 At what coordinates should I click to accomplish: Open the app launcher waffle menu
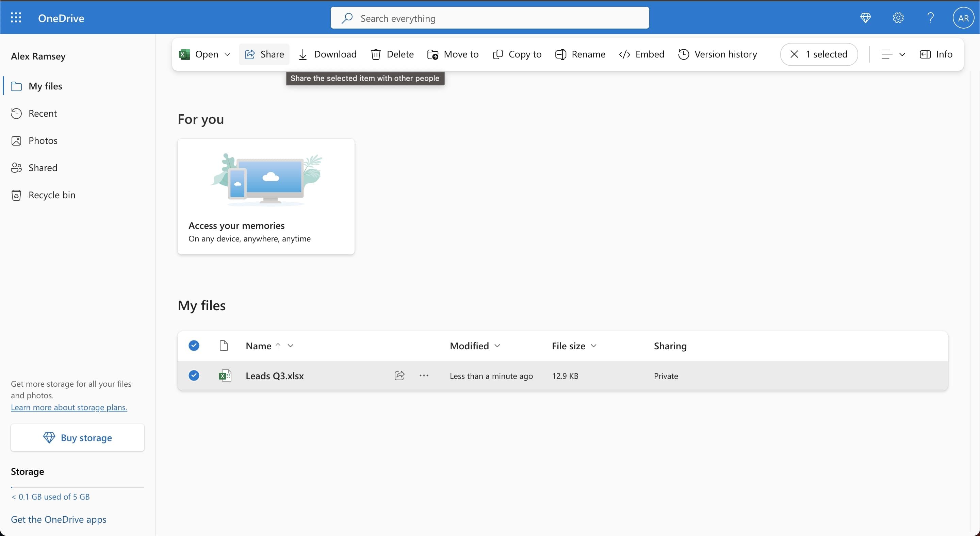pos(16,17)
